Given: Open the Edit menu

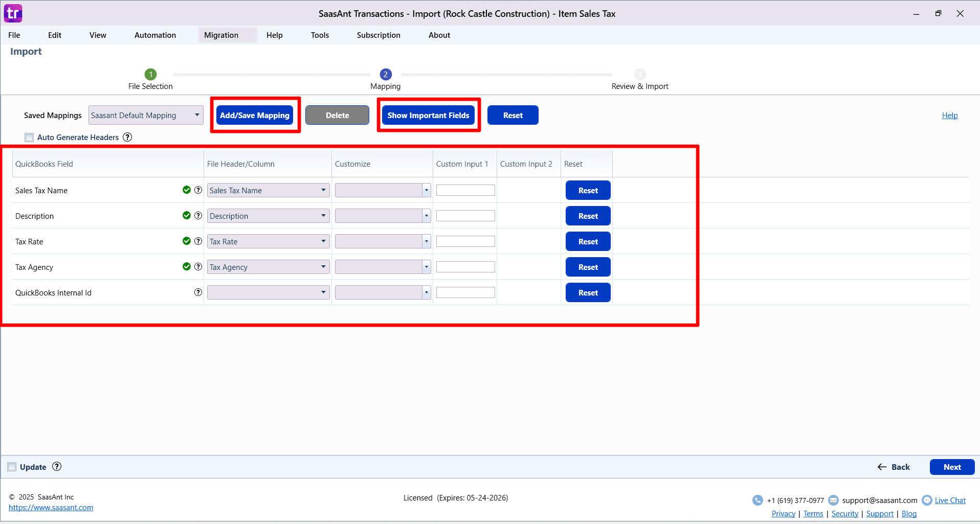Looking at the screenshot, I should (55, 35).
